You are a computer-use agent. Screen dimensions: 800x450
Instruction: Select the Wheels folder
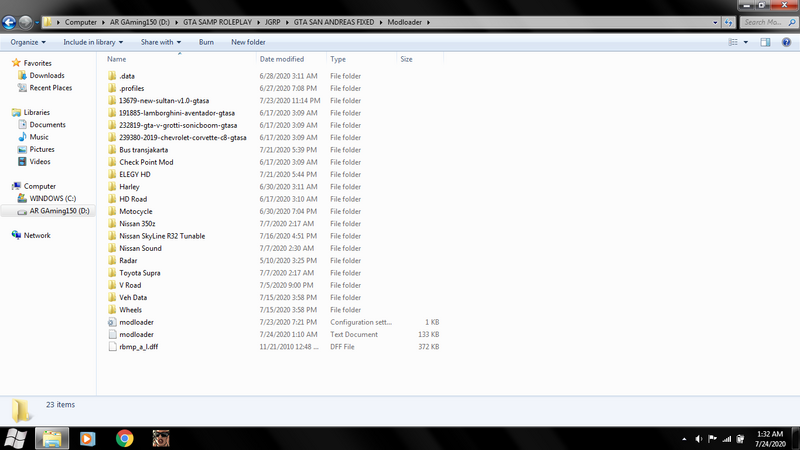coord(131,310)
